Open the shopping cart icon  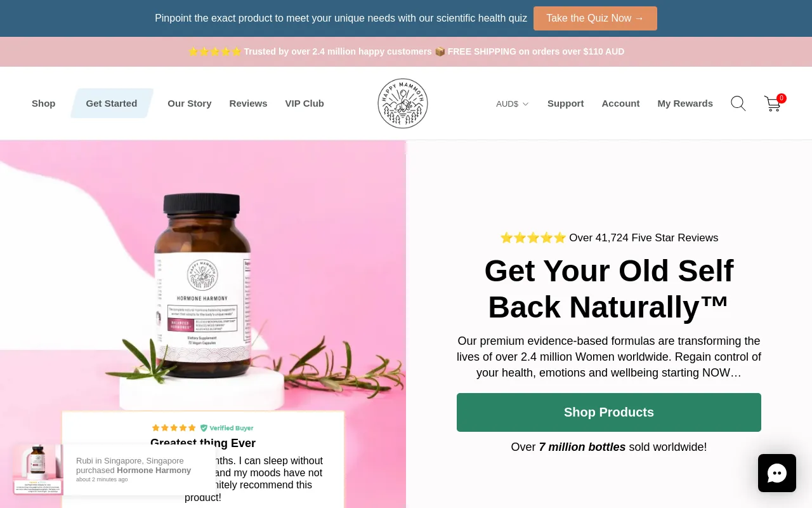click(772, 104)
